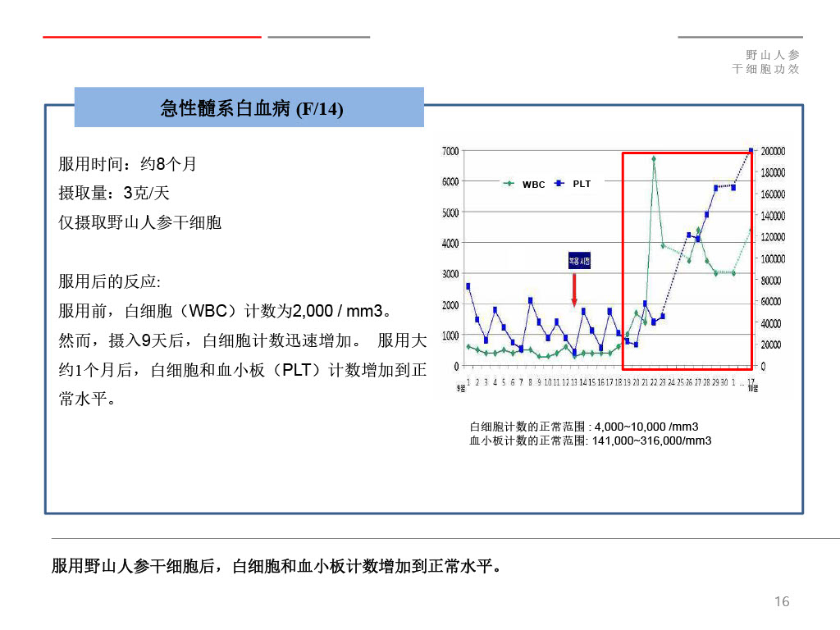Click the blue PLT legend marker
Screen dimensions: 840x630
point(559,184)
